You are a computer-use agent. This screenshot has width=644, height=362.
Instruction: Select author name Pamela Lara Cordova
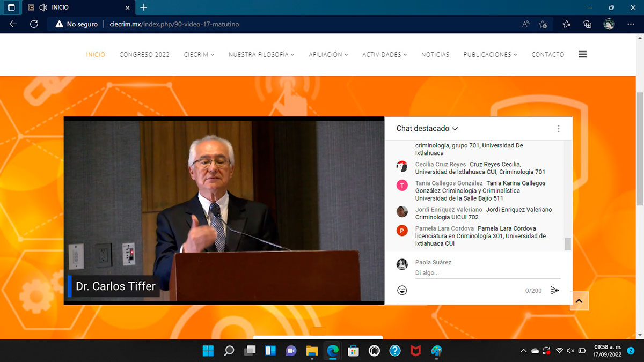click(444, 228)
